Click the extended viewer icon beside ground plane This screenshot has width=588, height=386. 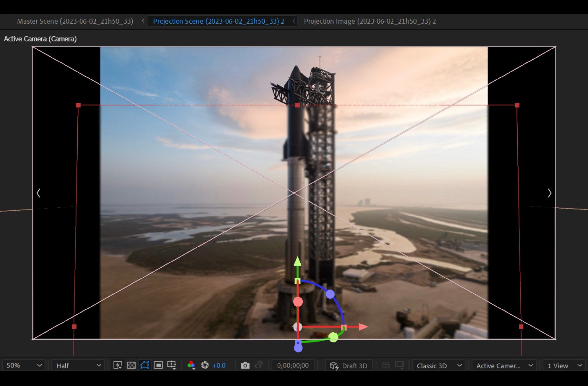pyautogui.click(x=399, y=365)
